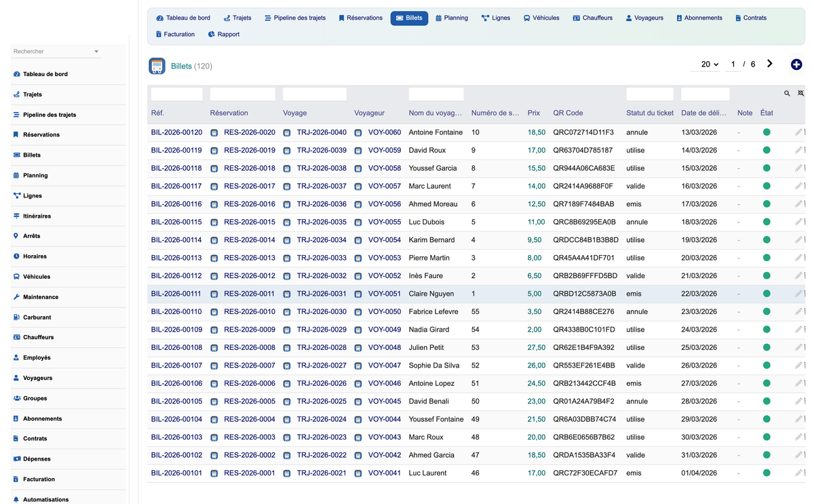Image resolution: width=814 pixels, height=504 pixels.
Task: Open ticket link BIL-2026-00105
Action: [176, 402]
